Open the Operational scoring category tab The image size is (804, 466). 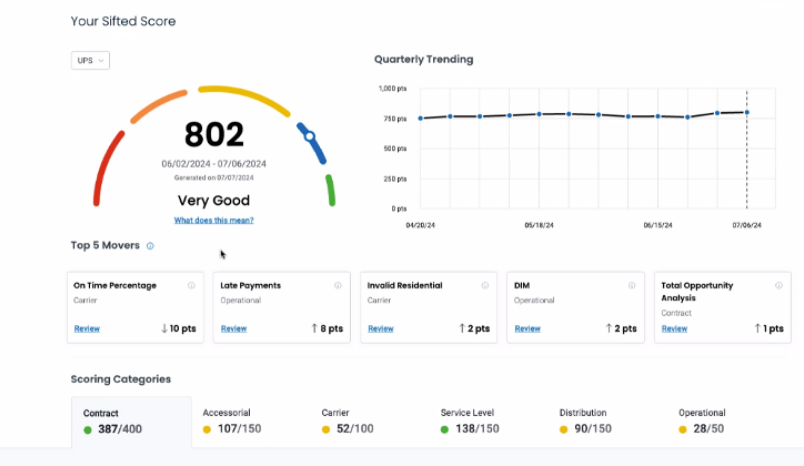[x=702, y=420]
